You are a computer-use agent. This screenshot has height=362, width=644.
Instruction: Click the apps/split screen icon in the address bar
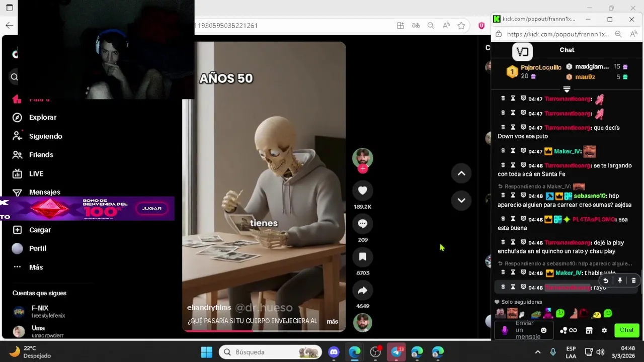[400, 26]
